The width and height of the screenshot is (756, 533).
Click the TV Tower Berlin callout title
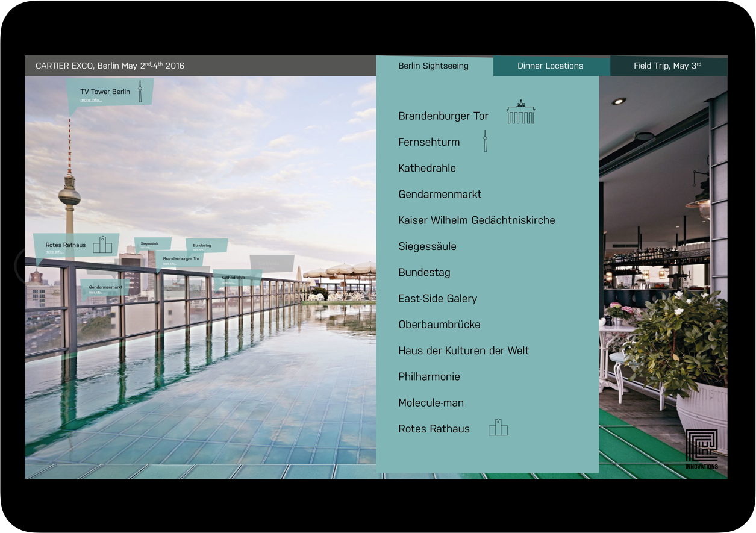pyautogui.click(x=105, y=92)
